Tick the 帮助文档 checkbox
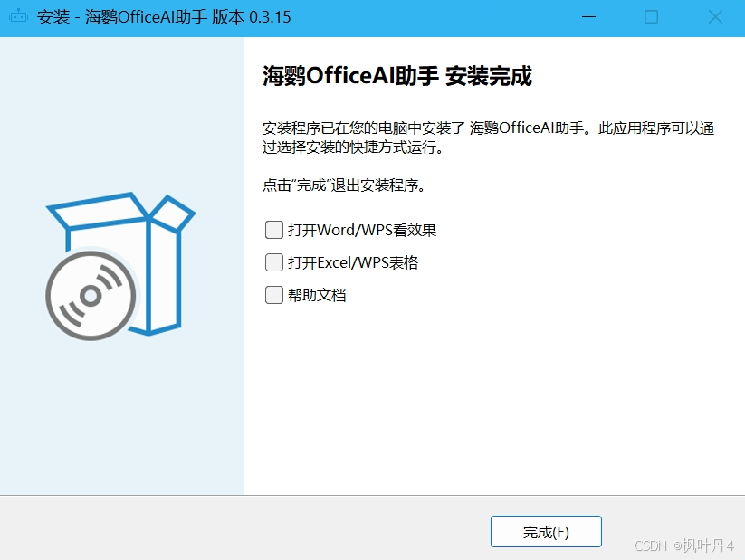This screenshot has height=560, width=745. pos(273,295)
